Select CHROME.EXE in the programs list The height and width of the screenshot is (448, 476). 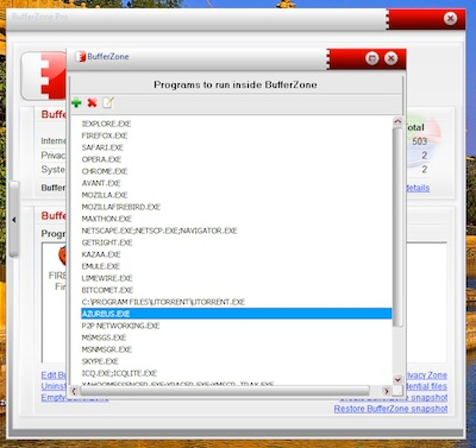pos(105,171)
